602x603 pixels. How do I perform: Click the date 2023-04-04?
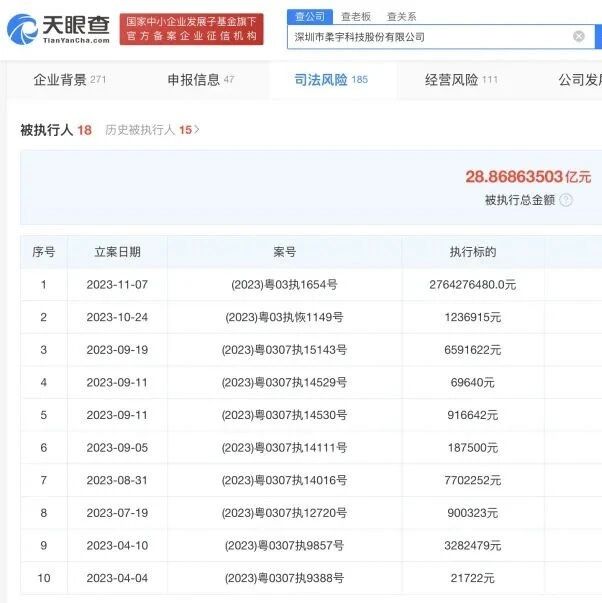click(117, 578)
